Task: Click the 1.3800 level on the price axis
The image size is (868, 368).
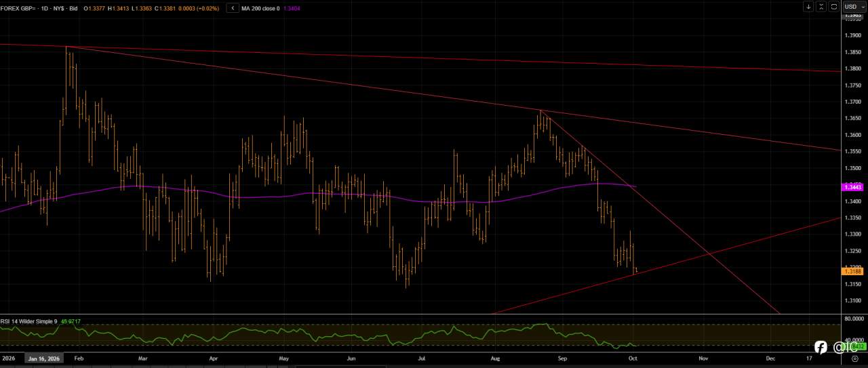Action: pyautogui.click(x=853, y=68)
